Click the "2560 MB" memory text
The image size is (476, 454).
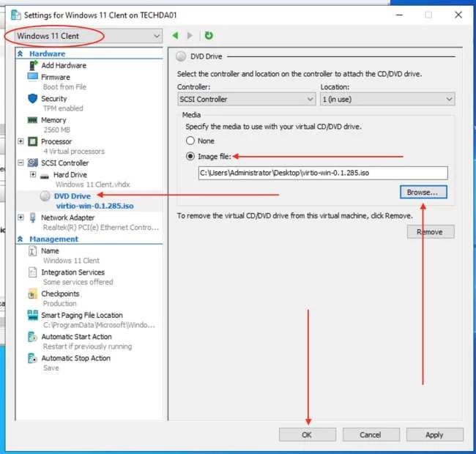click(x=57, y=130)
